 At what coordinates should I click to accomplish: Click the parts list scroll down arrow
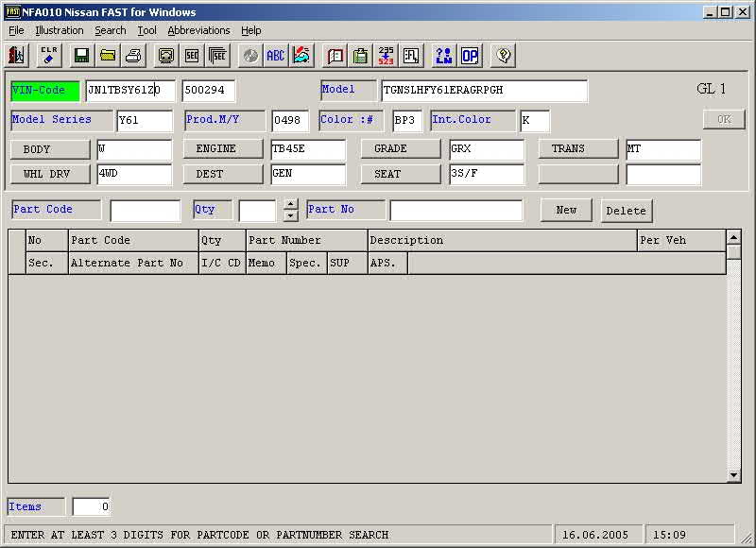click(x=733, y=475)
